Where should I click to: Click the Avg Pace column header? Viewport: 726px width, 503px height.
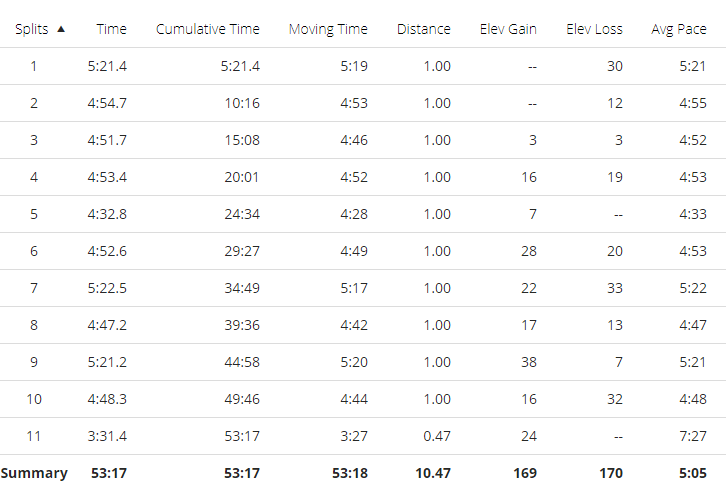[679, 29]
